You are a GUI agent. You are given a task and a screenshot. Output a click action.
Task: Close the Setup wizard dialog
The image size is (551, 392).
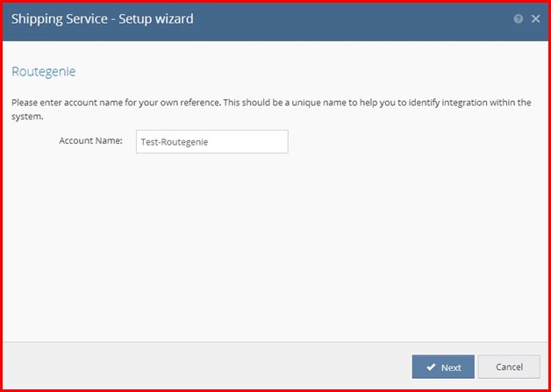tap(535, 19)
